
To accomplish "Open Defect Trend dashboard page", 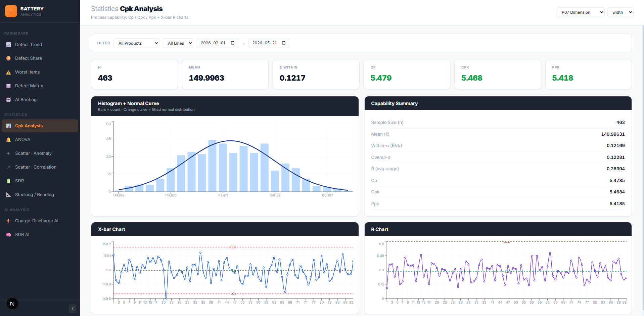I will (x=40, y=45).
